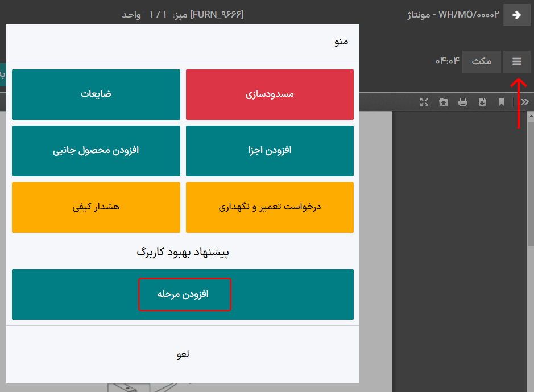Click the open file folder icon
Image resolution: width=534 pixels, height=392 pixels.
(x=444, y=102)
